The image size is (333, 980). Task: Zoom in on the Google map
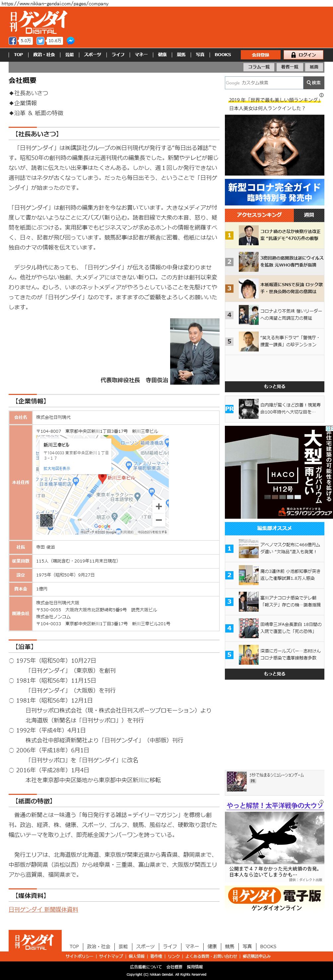(x=159, y=506)
